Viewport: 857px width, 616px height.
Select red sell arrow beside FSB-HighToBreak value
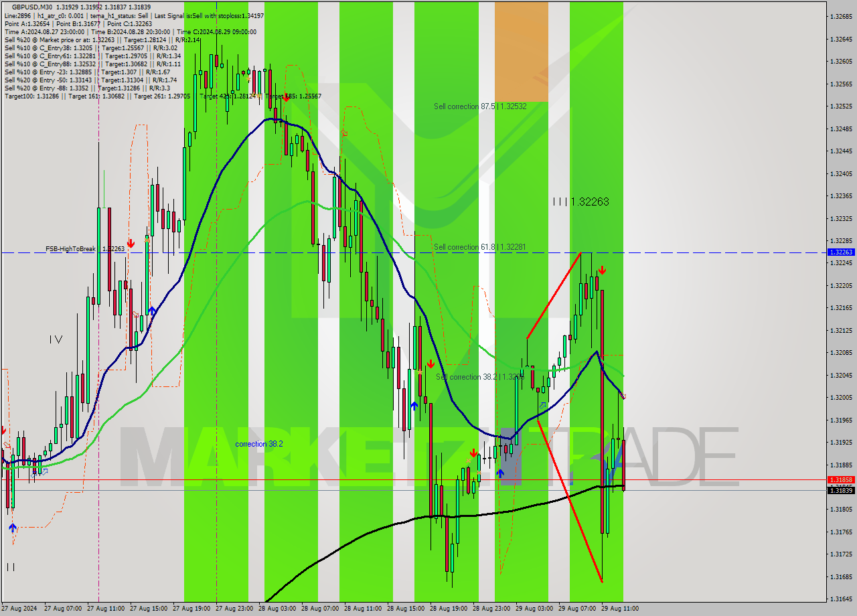click(131, 243)
